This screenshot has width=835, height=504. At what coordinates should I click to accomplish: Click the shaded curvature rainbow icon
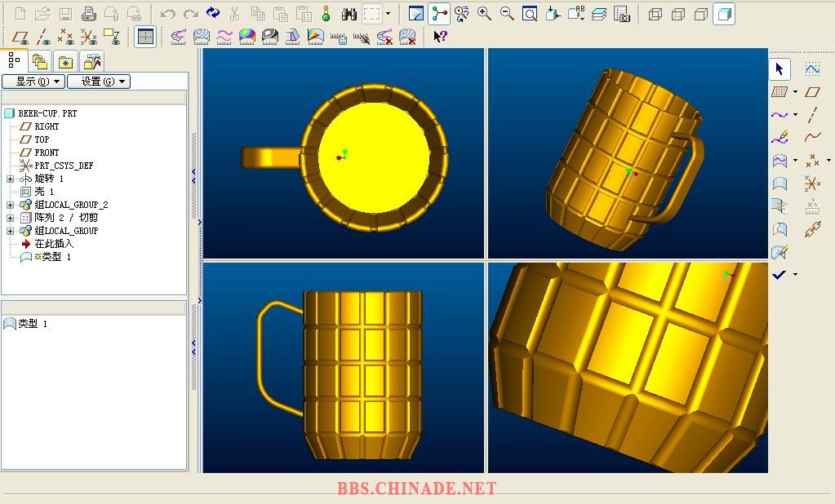[247, 36]
